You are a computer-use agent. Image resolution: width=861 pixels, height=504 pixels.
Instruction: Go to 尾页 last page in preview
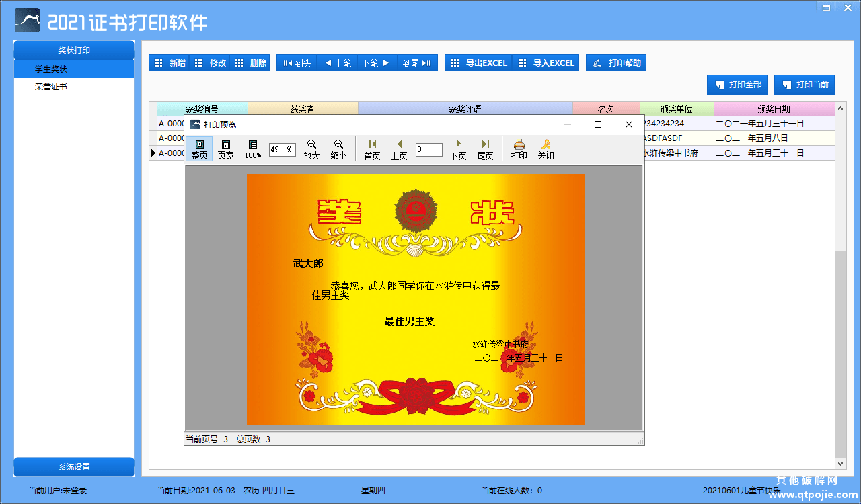485,149
